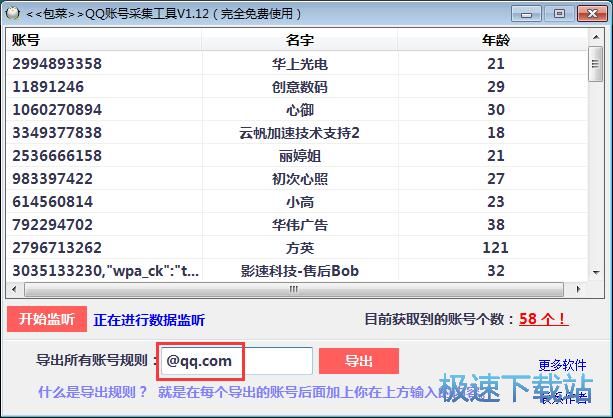
Task: Select account 1060270894
Action: coord(57,110)
